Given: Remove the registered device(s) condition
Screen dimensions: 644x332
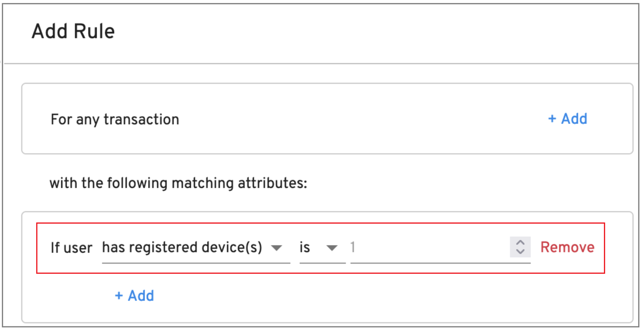Looking at the screenshot, I should (567, 247).
